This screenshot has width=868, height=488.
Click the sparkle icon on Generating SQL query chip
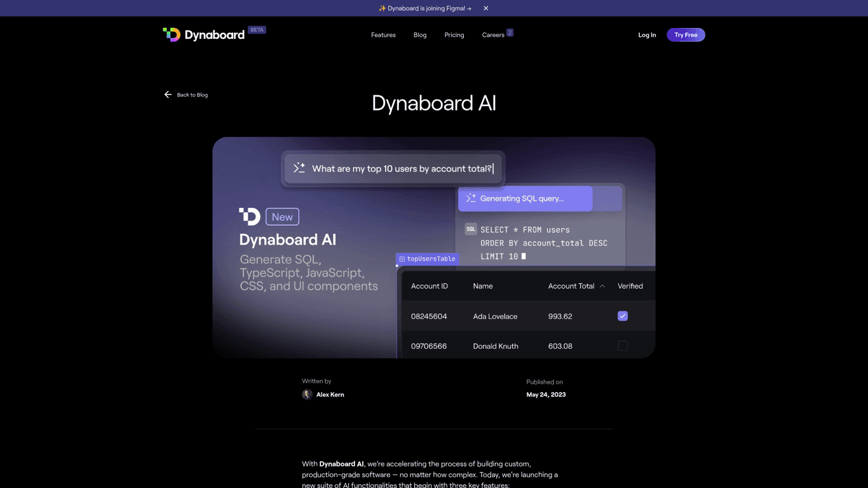(471, 198)
